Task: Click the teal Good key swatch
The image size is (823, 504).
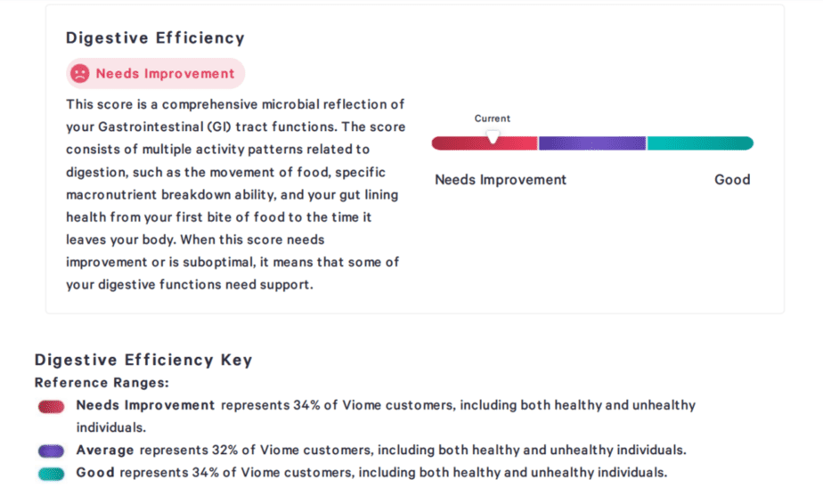Action: point(51,474)
